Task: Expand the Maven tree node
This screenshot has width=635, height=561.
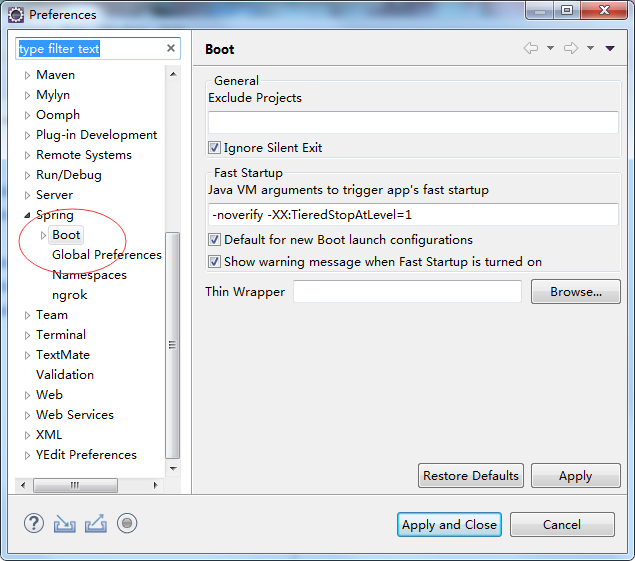Action: pos(27,75)
